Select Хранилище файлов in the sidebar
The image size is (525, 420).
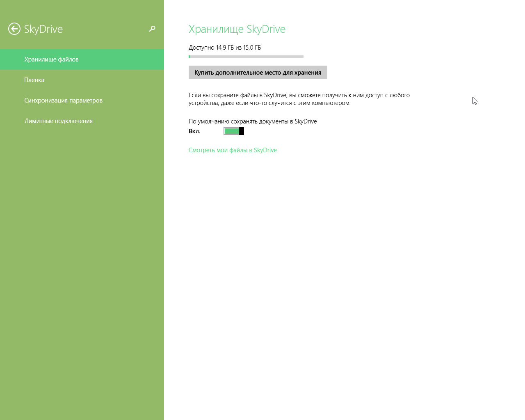click(x=82, y=59)
